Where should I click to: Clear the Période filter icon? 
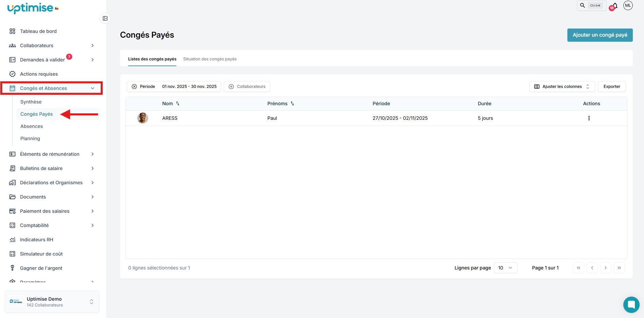[x=134, y=87]
